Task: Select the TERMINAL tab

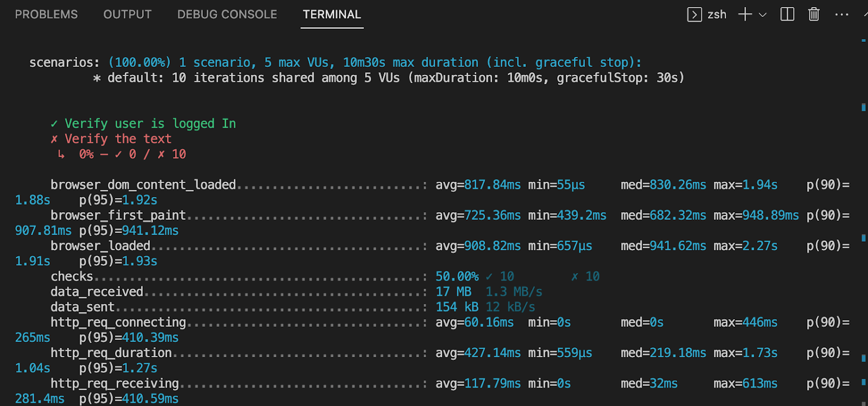Action: [x=332, y=15]
